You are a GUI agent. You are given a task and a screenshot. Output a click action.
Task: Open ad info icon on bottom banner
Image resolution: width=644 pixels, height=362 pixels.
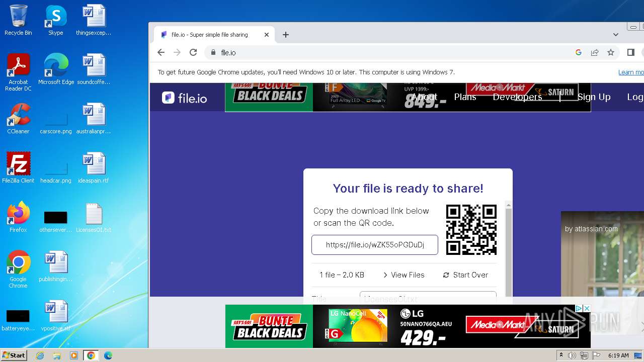click(x=579, y=308)
